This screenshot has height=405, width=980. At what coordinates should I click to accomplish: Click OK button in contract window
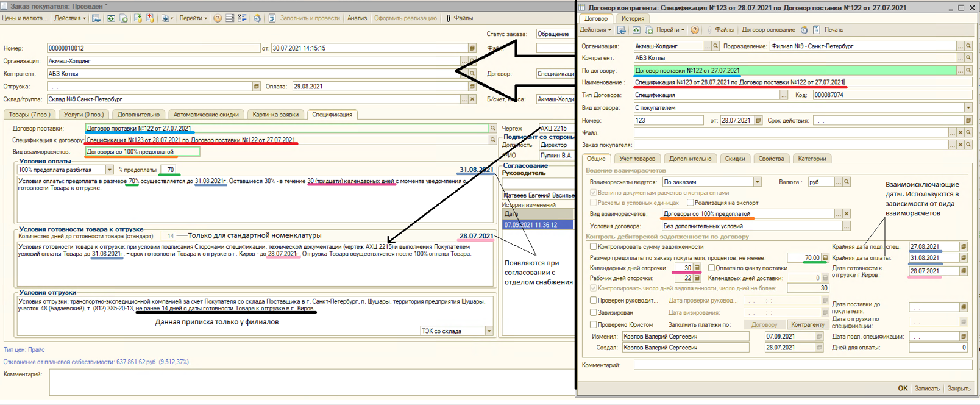(903, 389)
